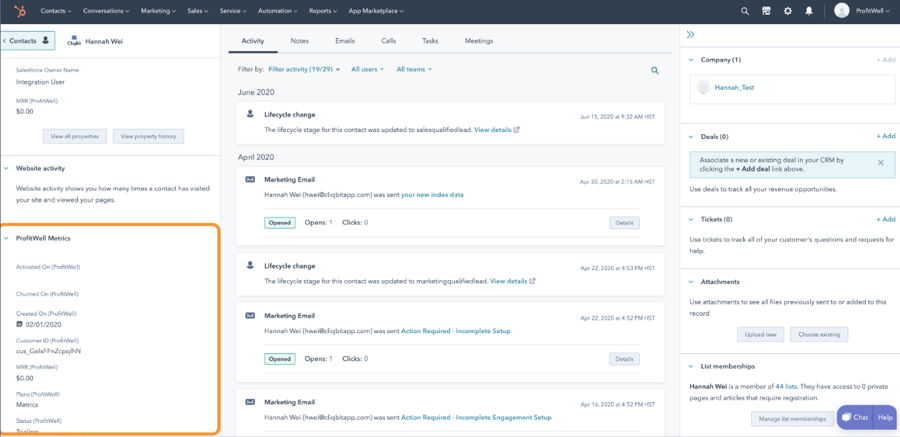Click the HubSpot sprocket logo
This screenshot has height=437, width=900.
pos(20,11)
